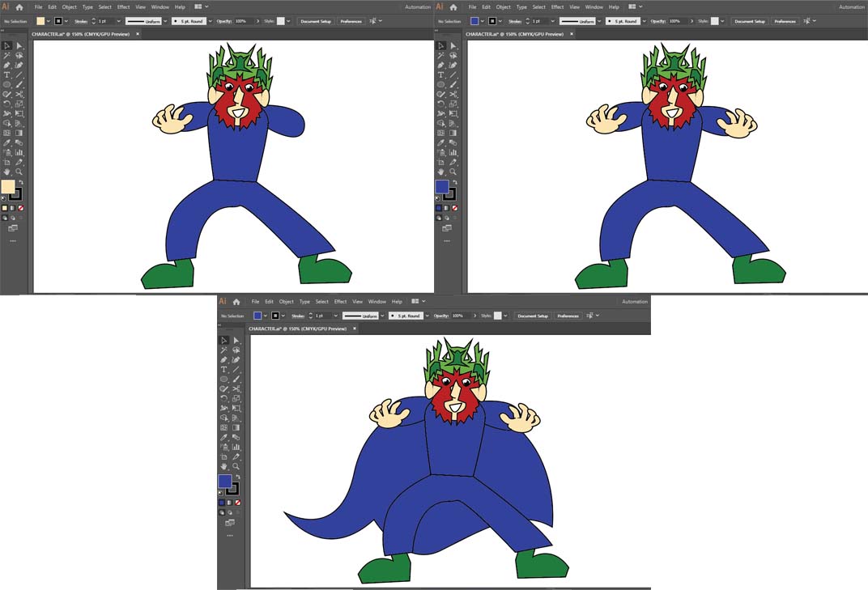Image resolution: width=868 pixels, height=590 pixels.
Task: Click Document Setup in top-left window
Action: coord(316,21)
